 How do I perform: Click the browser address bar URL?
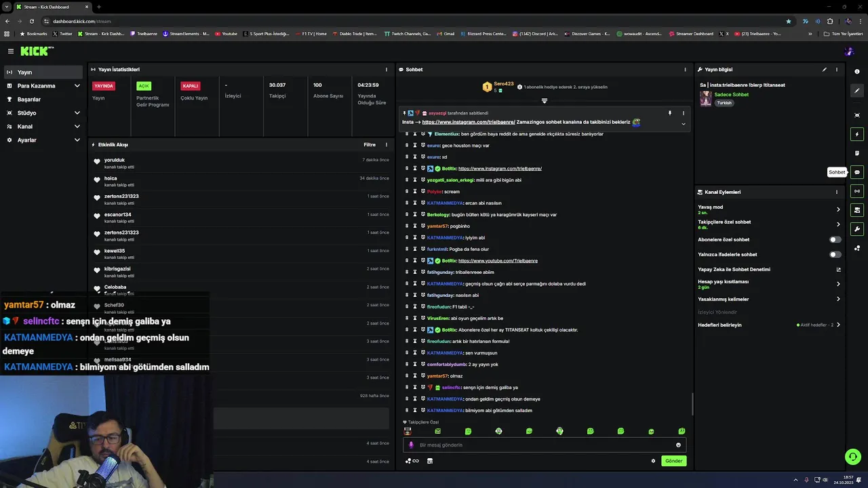point(82,21)
